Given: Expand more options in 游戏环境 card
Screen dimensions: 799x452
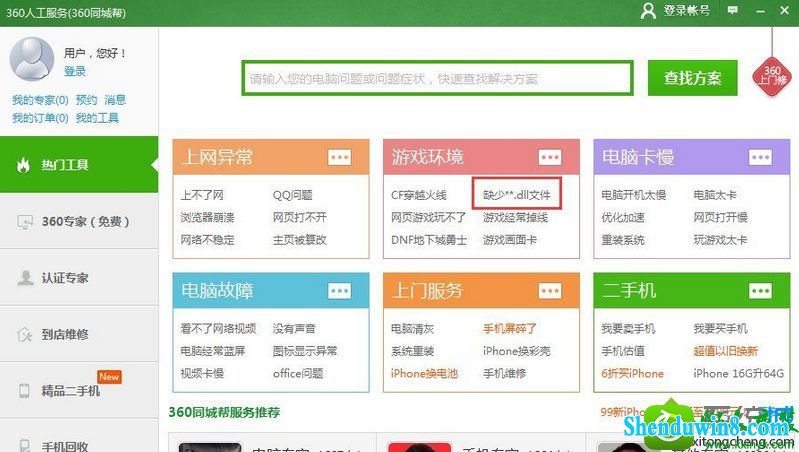Looking at the screenshot, I should 550,157.
